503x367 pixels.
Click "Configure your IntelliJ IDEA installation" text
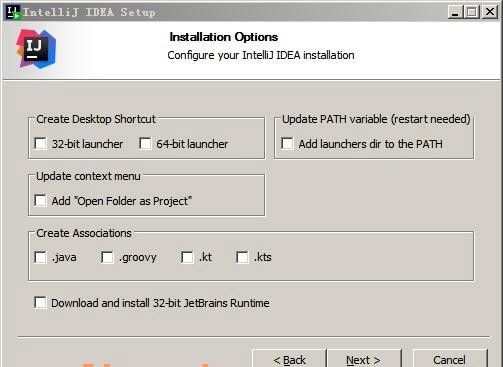point(261,55)
